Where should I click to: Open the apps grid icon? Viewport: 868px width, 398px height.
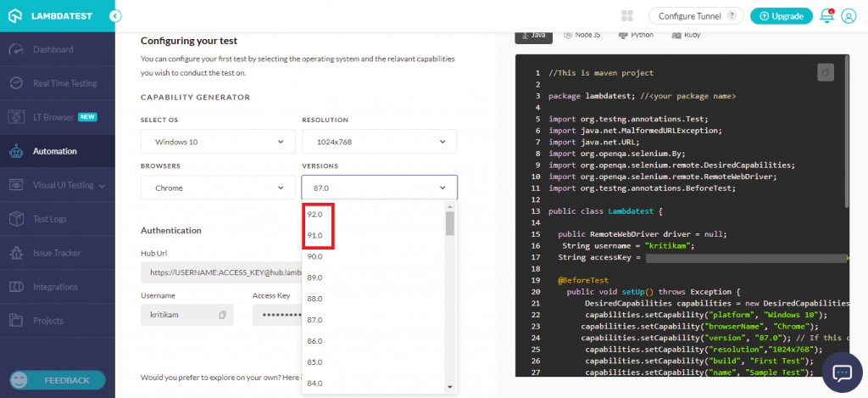(627, 16)
